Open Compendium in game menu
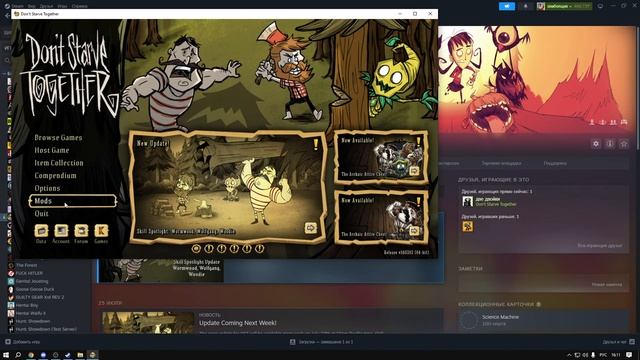The width and height of the screenshot is (640, 360). pos(56,176)
